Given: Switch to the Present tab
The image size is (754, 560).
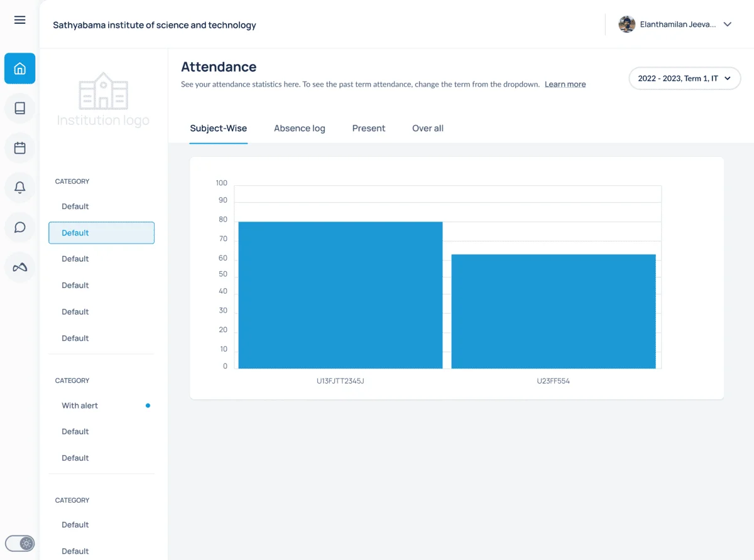Looking at the screenshot, I should click(x=369, y=128).
